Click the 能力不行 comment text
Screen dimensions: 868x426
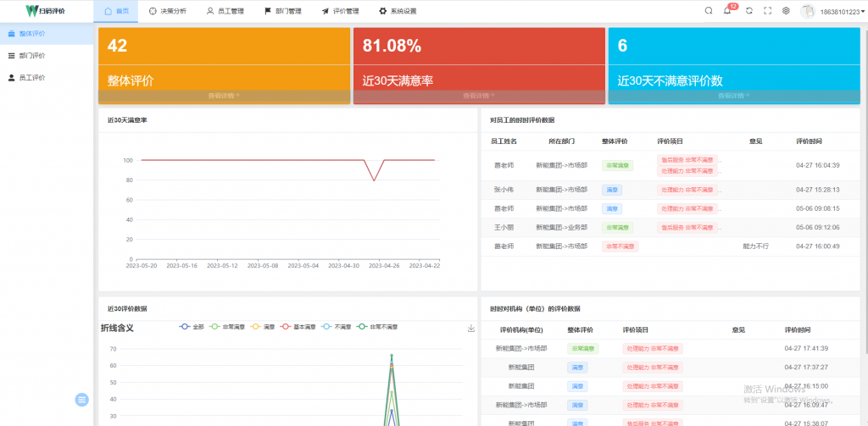(755, 246)
